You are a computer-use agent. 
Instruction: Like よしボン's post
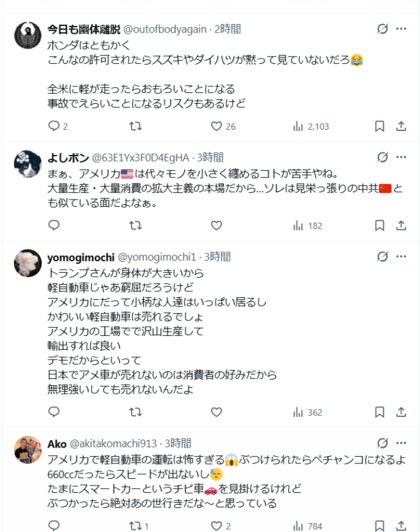click(x=216, y=226)
